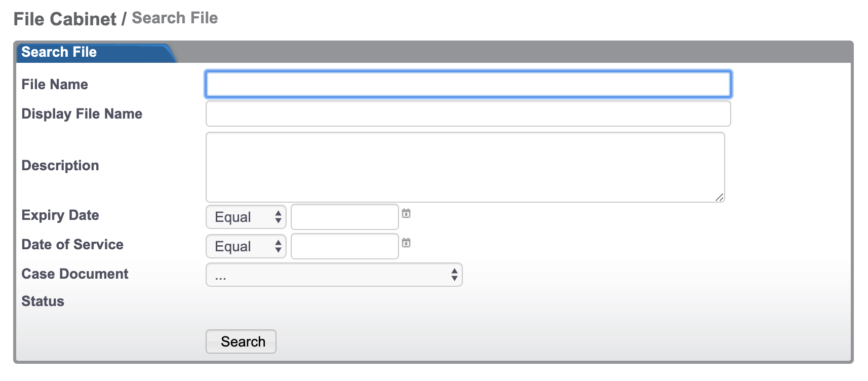Click the Search File breadcrumb text
This screenshot has width=868, height=381.
coord(175,18)
